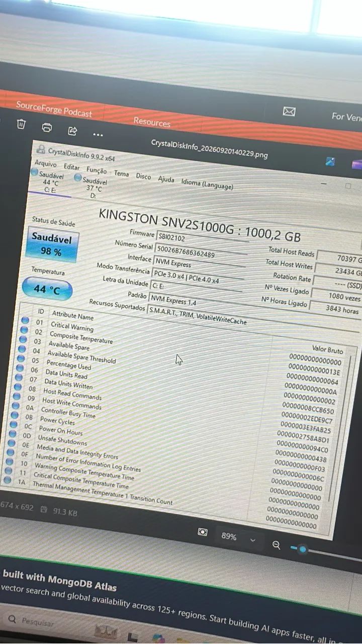This screenshot has height=644, width=362.
Task: Click the Total Host Writes value 23434
Action: [x=338, y=271]
